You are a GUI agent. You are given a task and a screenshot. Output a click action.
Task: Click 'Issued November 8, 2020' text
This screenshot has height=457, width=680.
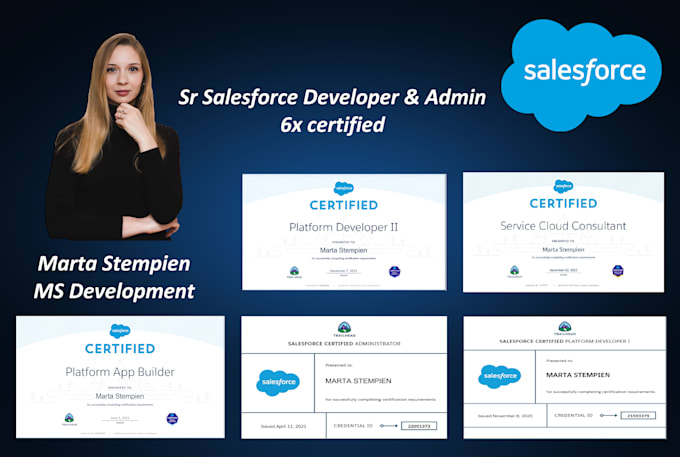click(x=505, y=416)
